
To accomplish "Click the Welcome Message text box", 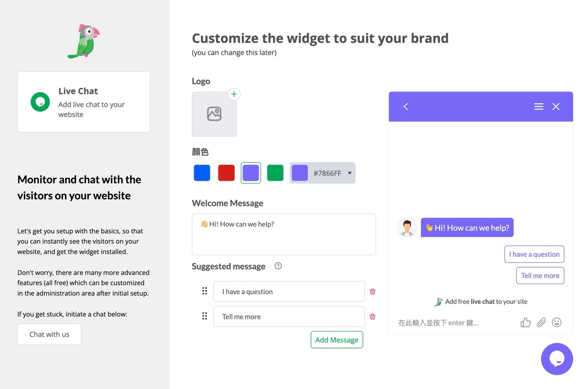I will [283, 234].
